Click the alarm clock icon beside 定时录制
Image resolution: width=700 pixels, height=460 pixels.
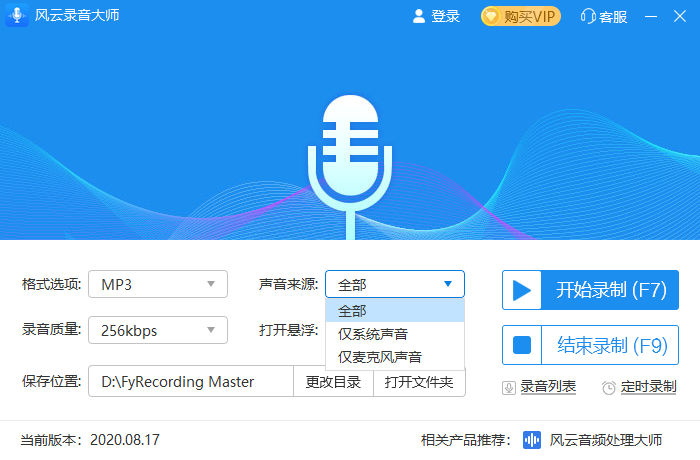pyautogui.click(x=608, y=388)
